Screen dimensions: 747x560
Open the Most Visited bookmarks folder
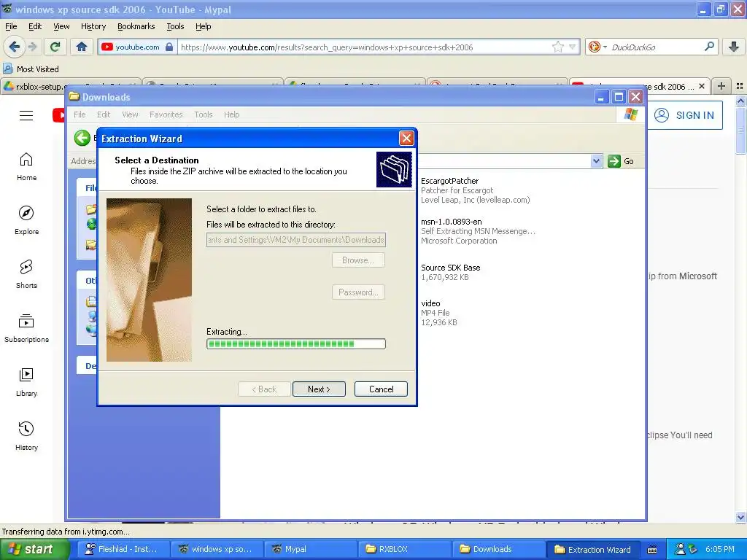31,69
